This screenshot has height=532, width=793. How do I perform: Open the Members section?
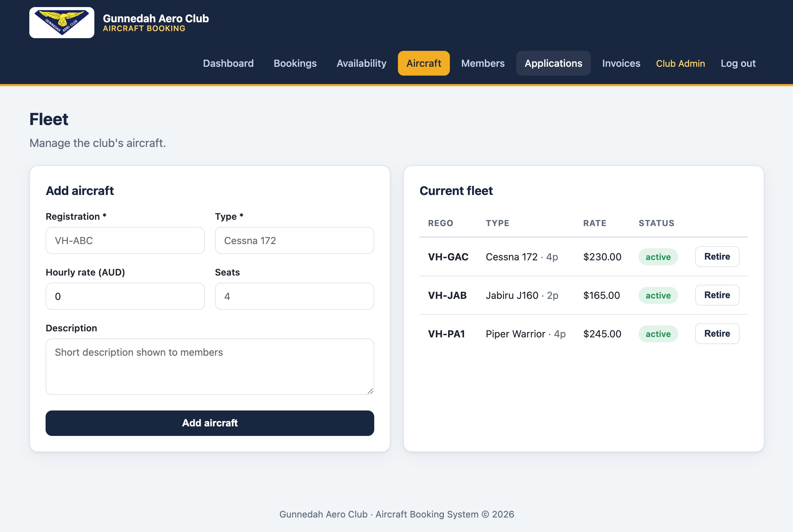tap(483, 63)
